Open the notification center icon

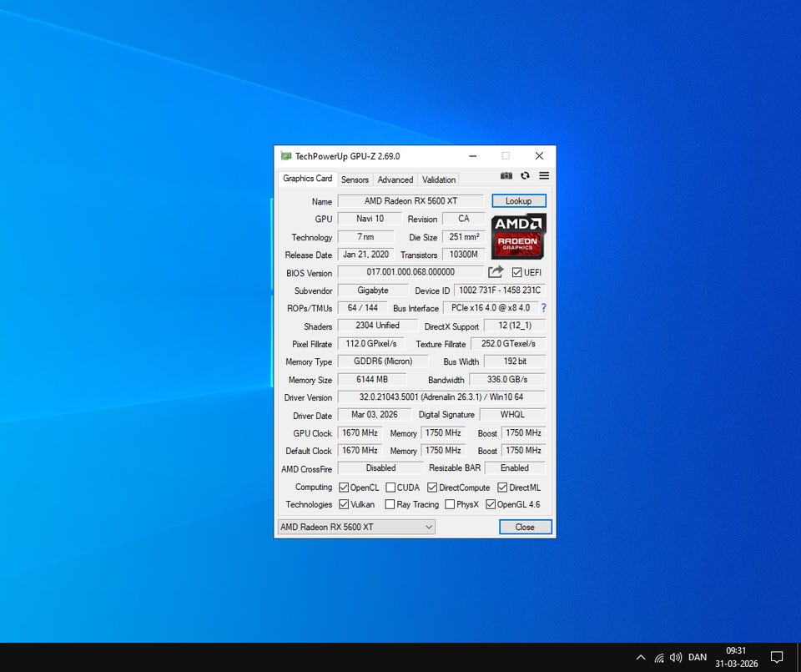pos(776,657)
